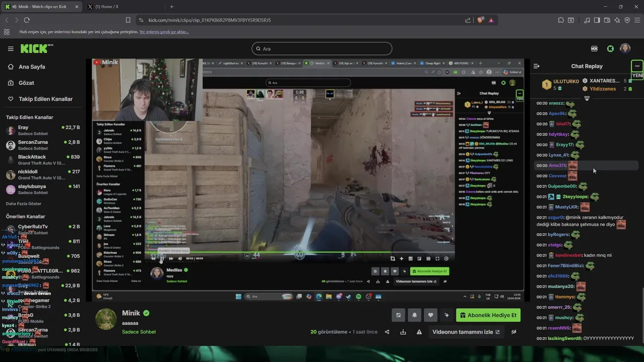Screen dimensions: 644x362
Task: Open nickidoll channel in sidebar
Action: pos(43,174)
